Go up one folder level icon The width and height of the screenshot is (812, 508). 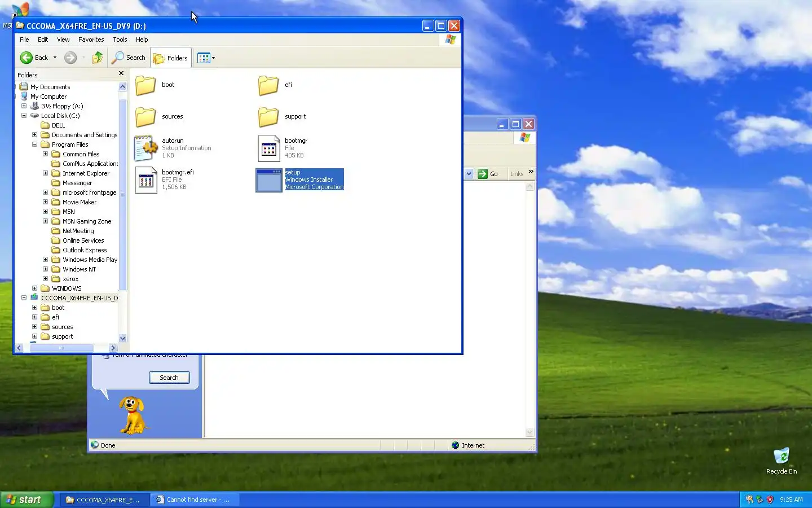pyautogui.click(x=97, y=58)
